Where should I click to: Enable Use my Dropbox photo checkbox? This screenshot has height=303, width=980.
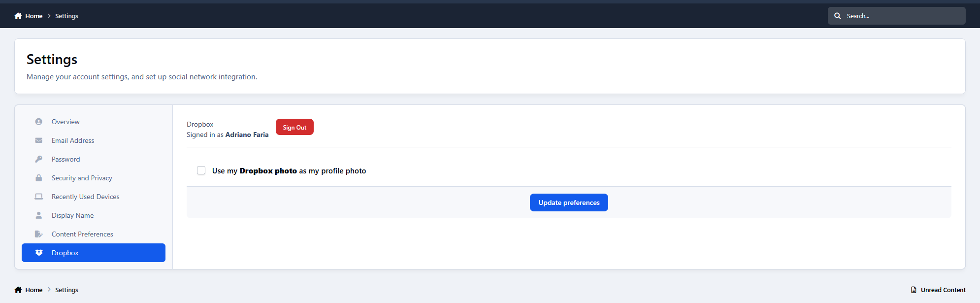click(x=201, y=170)
